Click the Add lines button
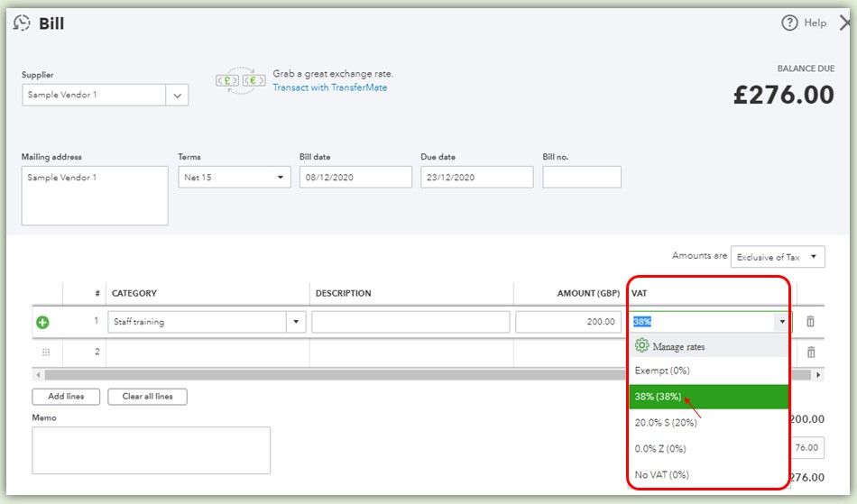Viewport: 857px width, 504px height. [66, 397]
